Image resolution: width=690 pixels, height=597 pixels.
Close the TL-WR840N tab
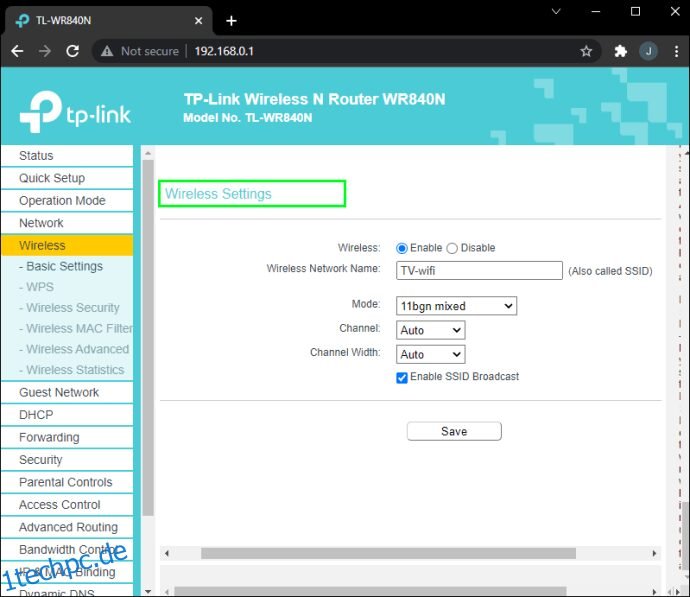click(198, 21)
